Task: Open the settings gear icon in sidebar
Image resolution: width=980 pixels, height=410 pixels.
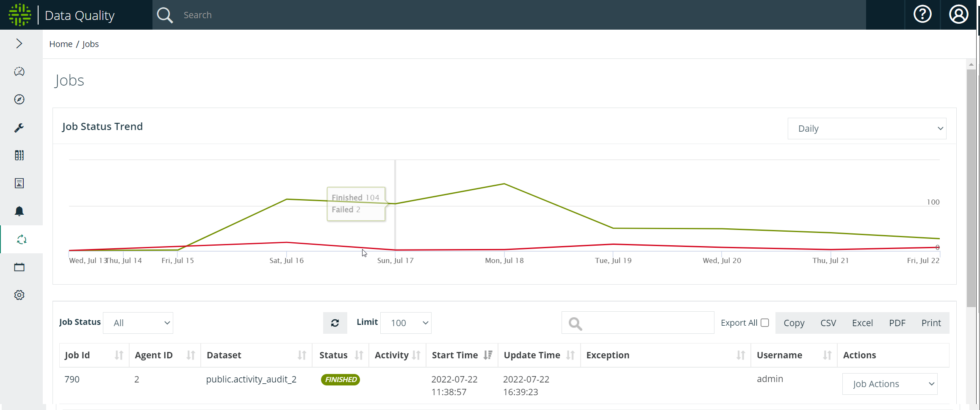Action: [x=19, y=295]
